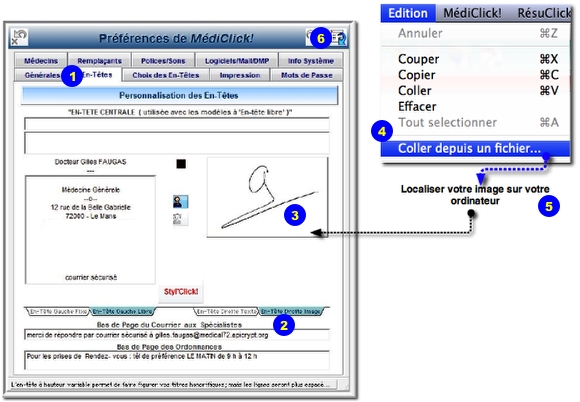Image resolution: width=580 pixels, height=402 pixels.
Task: Choose Annuler in the Edition menu
Action: pyautogui.click(x=476, y=33)
